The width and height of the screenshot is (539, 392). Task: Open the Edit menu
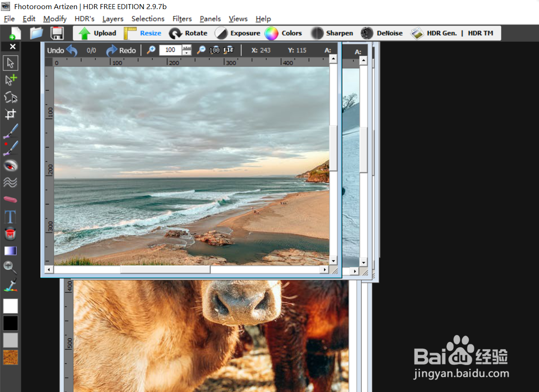[x=29, y=19]
